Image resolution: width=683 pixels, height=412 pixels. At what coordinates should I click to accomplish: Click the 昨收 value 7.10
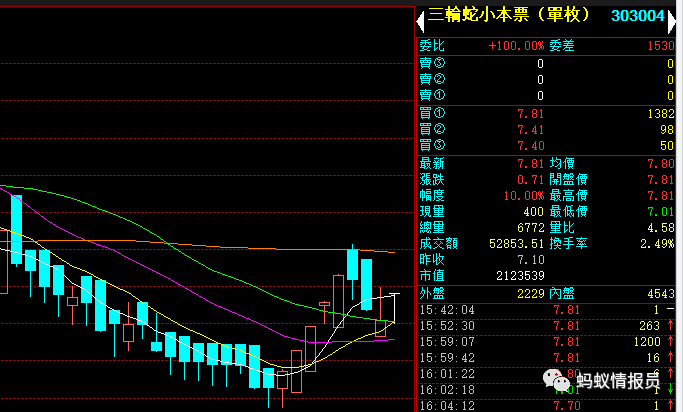point(531,260)
